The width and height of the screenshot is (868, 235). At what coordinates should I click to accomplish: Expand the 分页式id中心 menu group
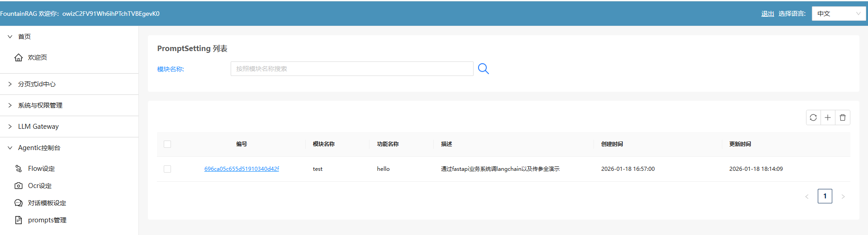[69, 84]
